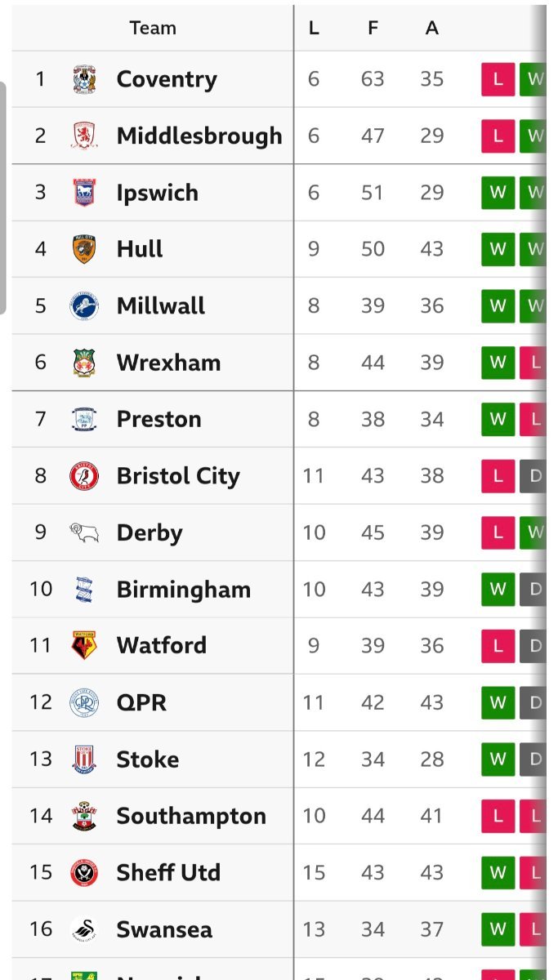
Task: Open the Birmingham team link
Action: tap(183, 590)
